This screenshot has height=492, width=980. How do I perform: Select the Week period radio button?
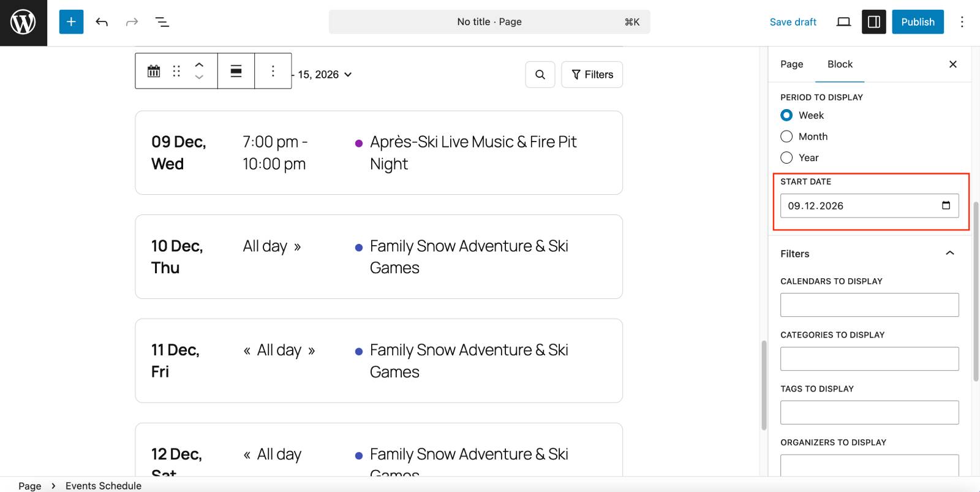click(786, 115)
